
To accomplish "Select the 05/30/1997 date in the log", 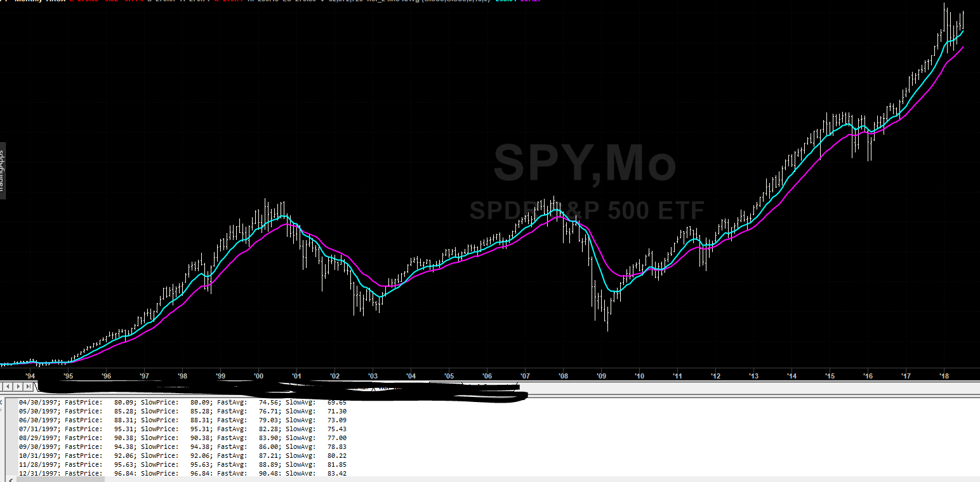I will tap(39, 411).
